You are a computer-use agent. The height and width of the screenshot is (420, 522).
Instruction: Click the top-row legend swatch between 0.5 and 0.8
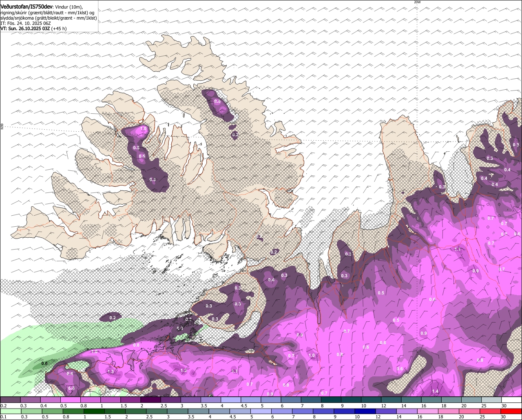(70, 400)
